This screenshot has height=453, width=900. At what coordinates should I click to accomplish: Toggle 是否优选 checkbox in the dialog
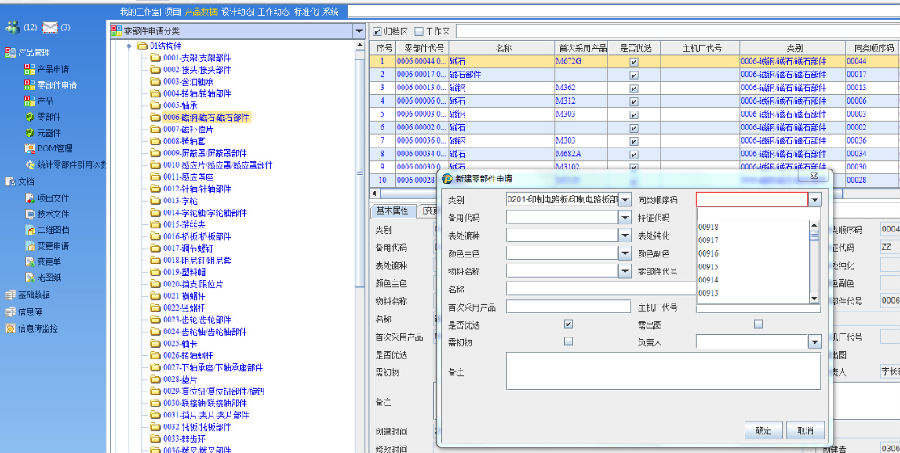click(568, 324)
